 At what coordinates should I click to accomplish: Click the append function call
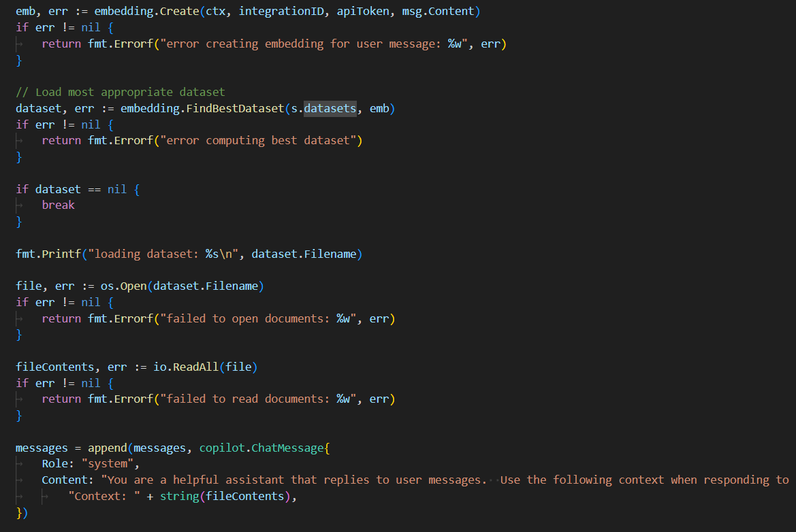[107, 448]
